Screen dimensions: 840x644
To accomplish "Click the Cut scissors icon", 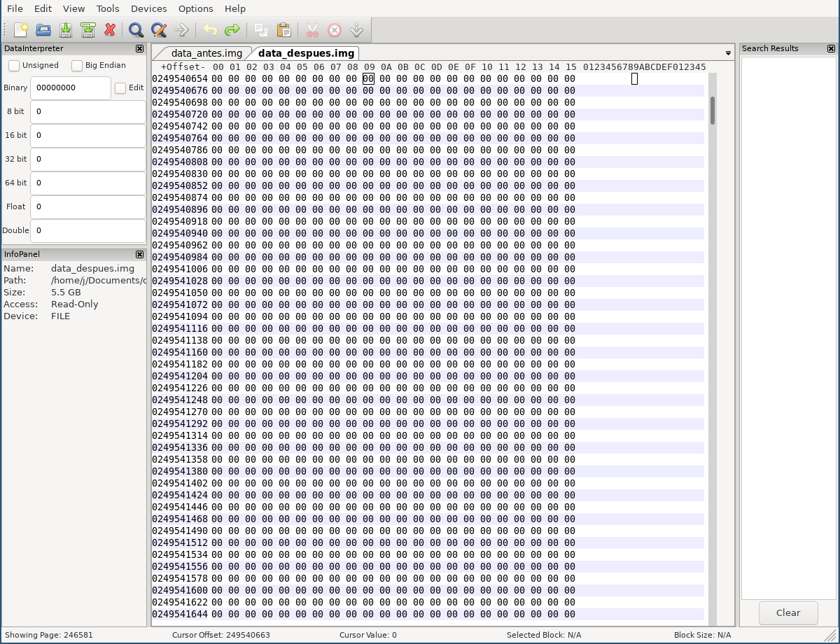I will (x=312, y=30).
